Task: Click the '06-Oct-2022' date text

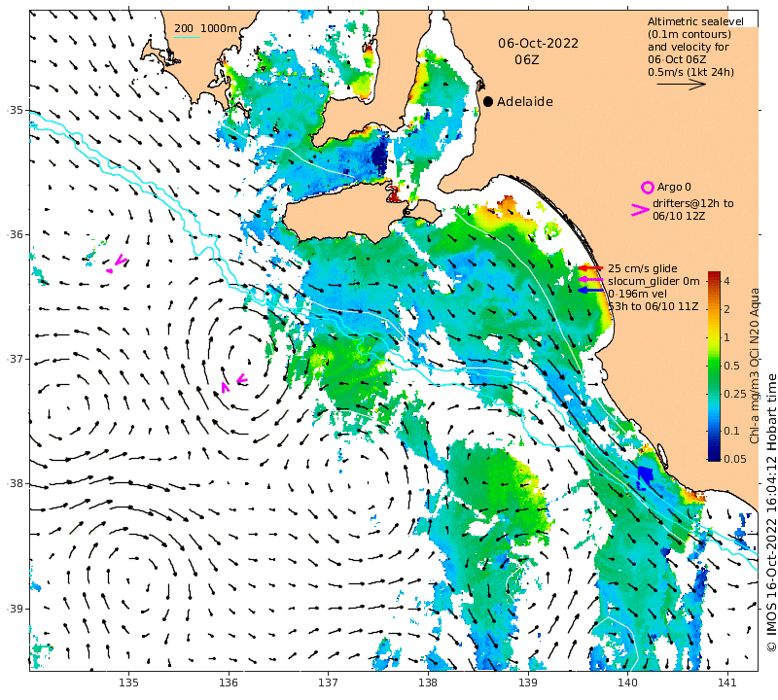Action: [539, 44]
